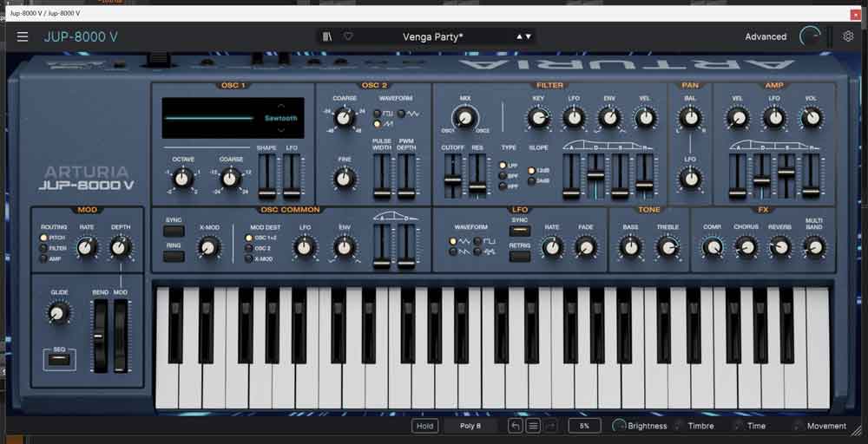Open the Venga Party preset name menu
The image size is (868, 444).
pos(432,36)
